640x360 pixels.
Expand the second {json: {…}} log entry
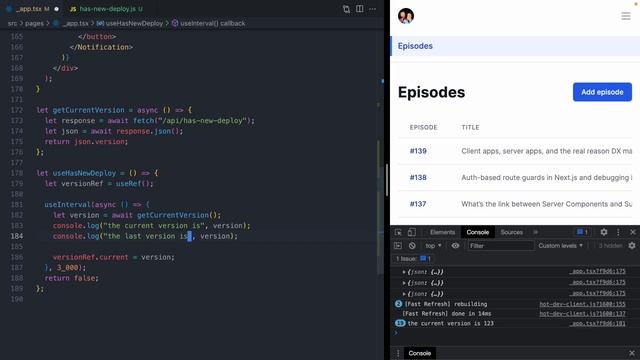404,282
